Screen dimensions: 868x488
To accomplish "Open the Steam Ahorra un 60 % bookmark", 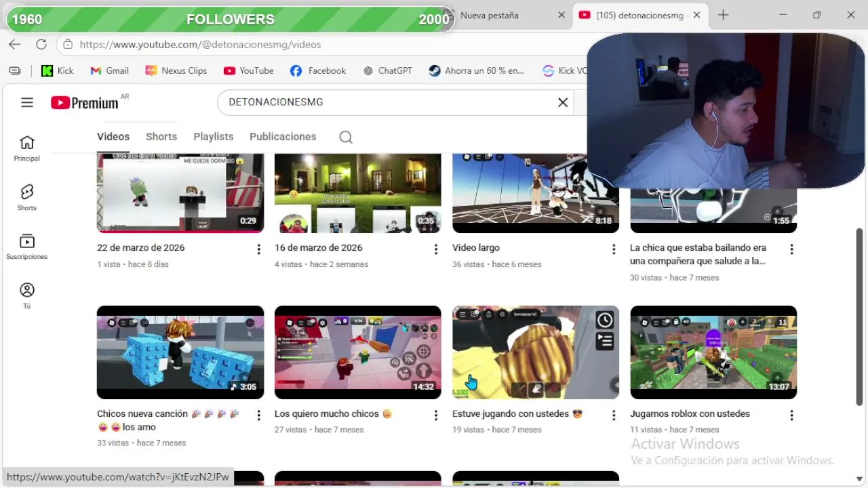I will (x=477, y=70).
